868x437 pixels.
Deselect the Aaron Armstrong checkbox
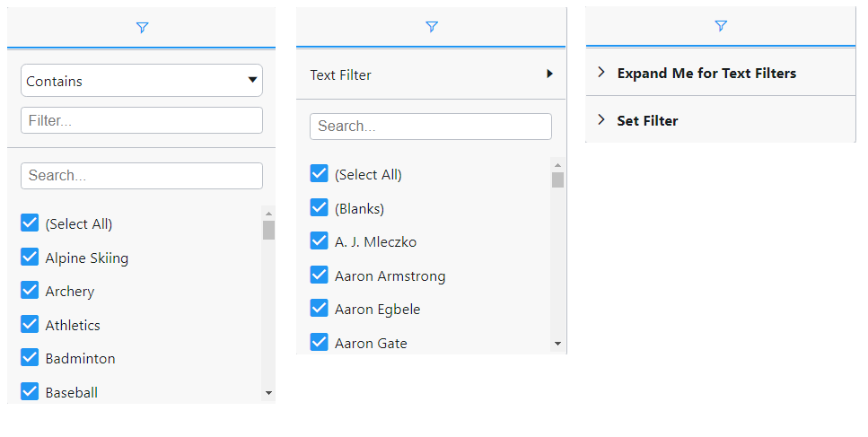pos(319,275)
